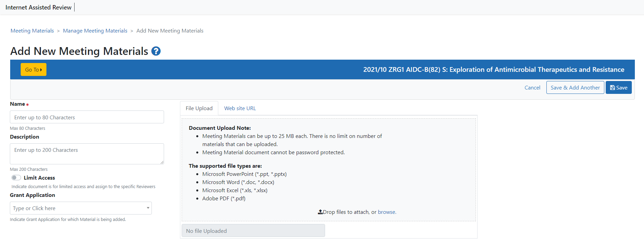Focus the Name input field

[x=87, y=117]
